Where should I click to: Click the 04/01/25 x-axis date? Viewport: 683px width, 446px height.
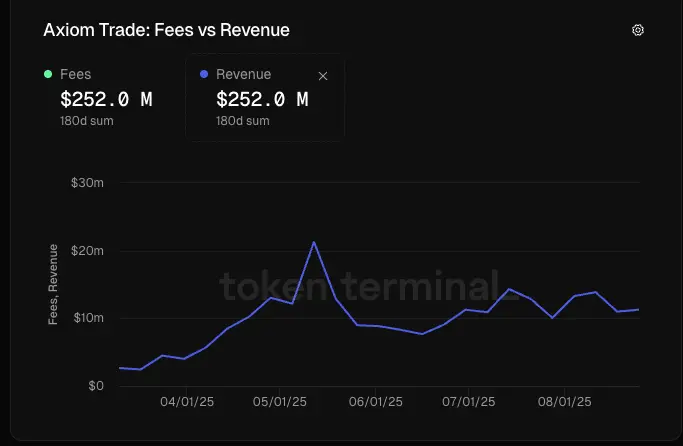(187, 402)
